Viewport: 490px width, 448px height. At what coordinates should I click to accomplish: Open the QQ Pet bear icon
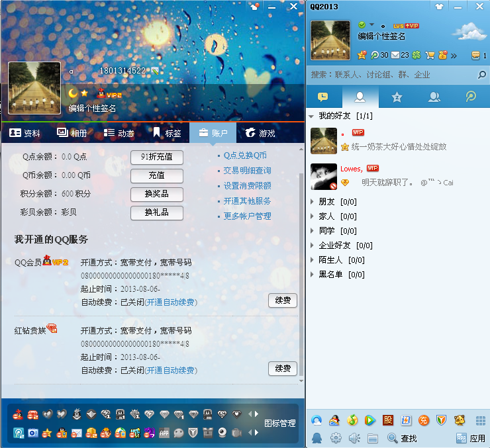coord(460,420)
